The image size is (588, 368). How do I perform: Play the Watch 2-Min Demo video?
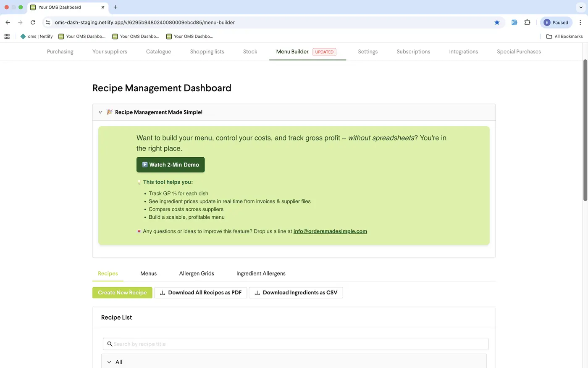(171, 165)
